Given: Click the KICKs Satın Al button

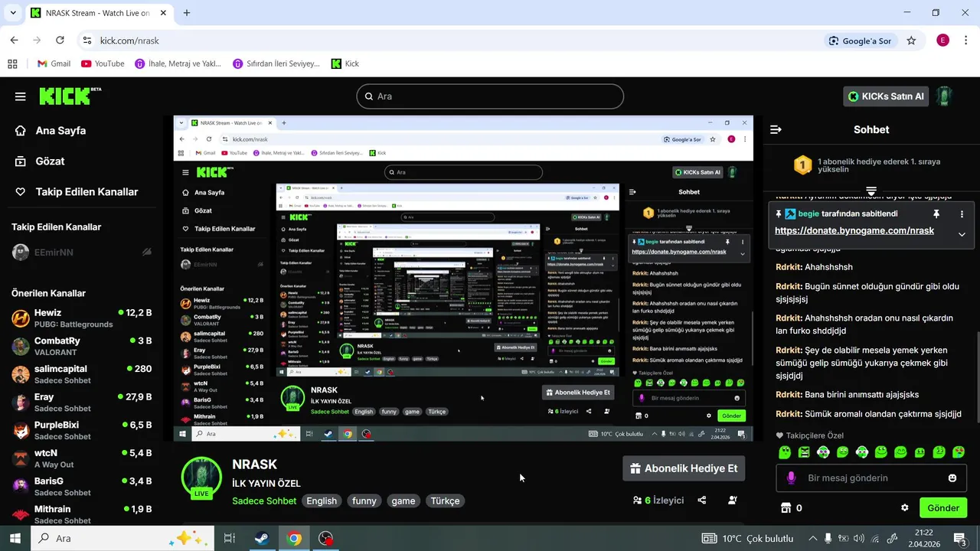Looking at the screenshot, I should pyautogui.click(x=886, y=96).
